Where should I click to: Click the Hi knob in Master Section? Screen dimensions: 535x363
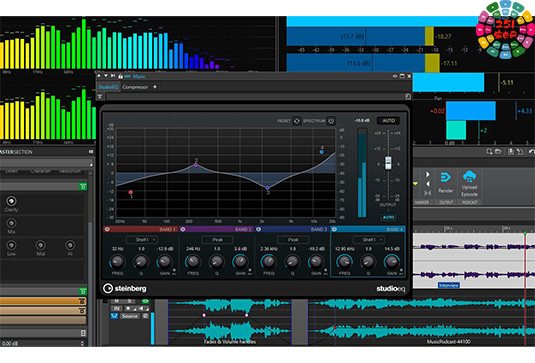point(70,245)
